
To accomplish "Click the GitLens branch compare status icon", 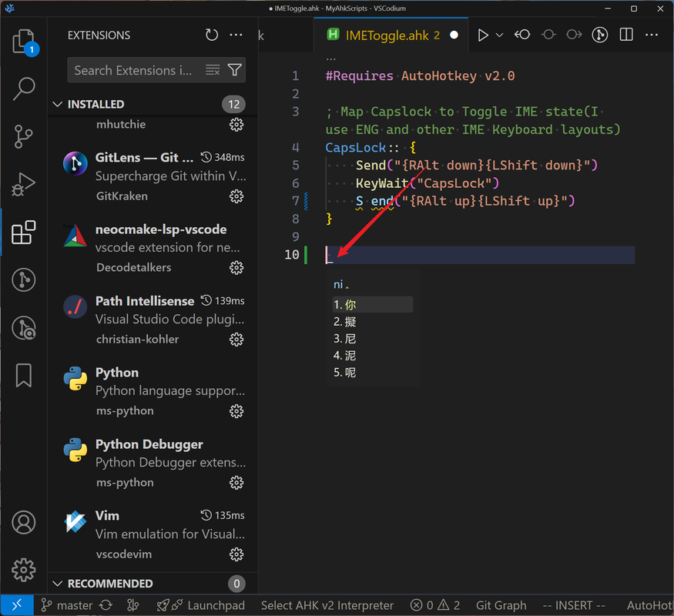I will point(132,605).
